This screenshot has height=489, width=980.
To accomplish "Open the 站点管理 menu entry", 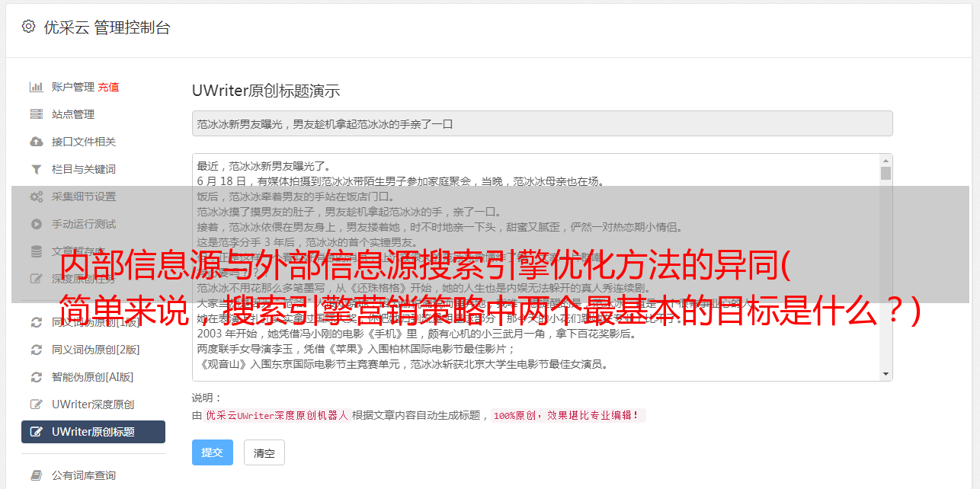I will pos(93,114).
